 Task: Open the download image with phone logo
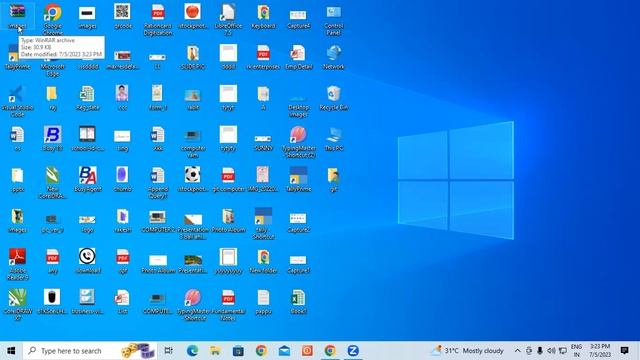[87, 261]
